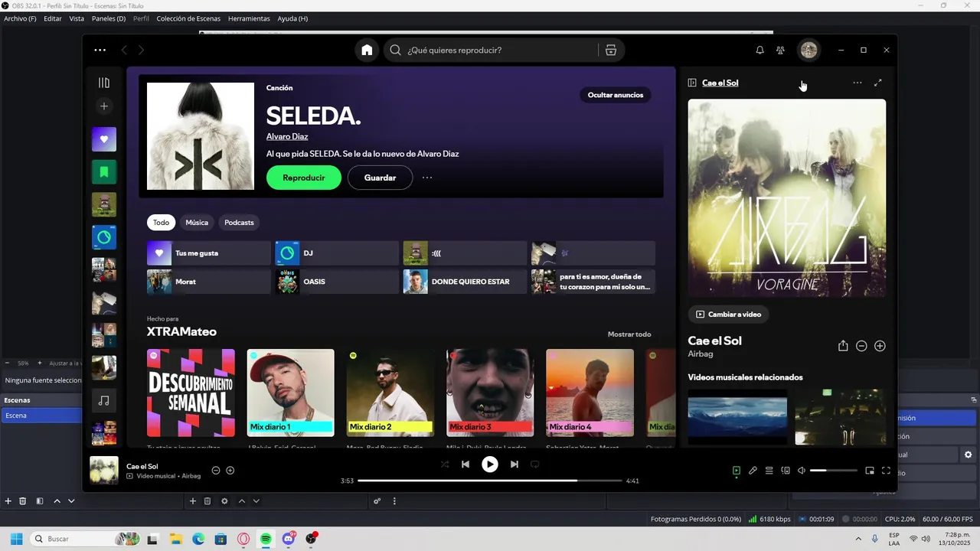Image resolution: width=980 pixels, height=551 pixels.
Task: Select the Podcasts filter chip
Action: (239, 223)
